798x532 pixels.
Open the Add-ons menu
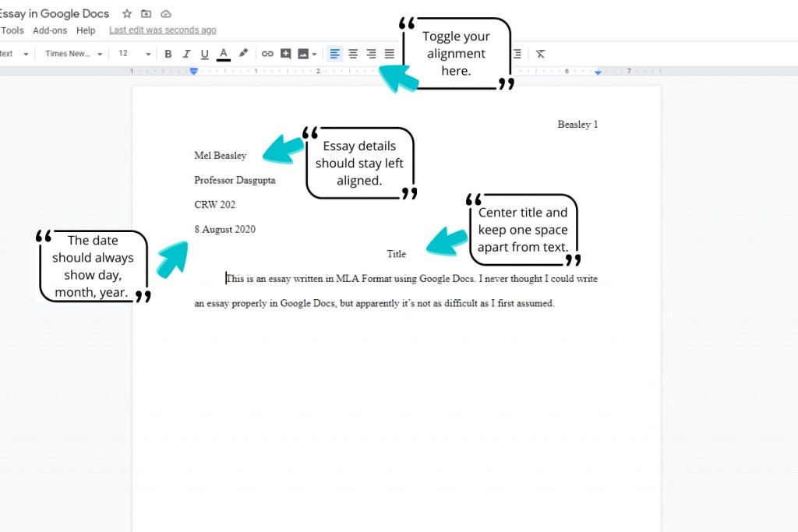pyautogui.click(x=50, y=30)
